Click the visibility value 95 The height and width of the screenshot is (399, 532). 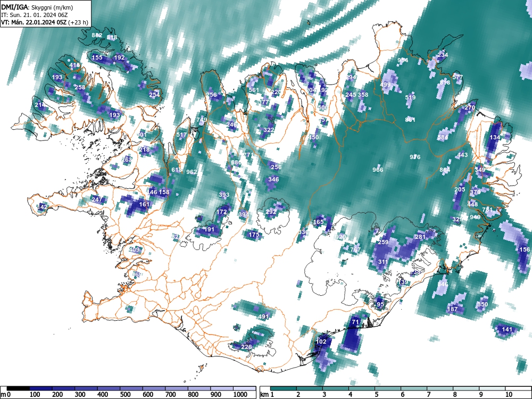coord(380,304)
